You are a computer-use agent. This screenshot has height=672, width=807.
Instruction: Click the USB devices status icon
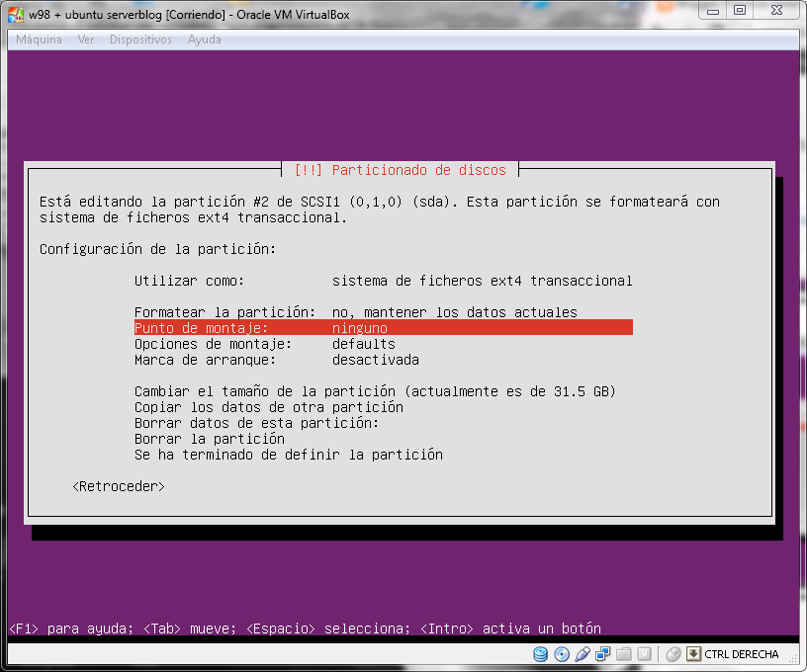pos(583,654)
